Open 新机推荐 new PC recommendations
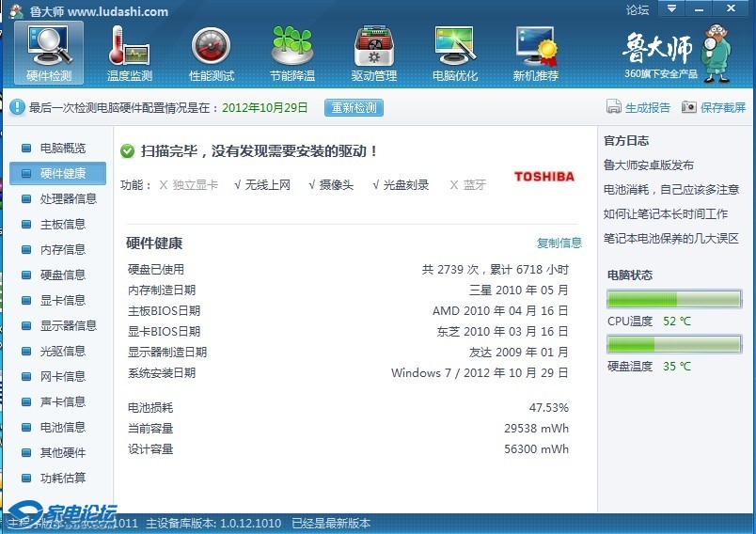Image resolution: width=756 pixels, height=534 pixels. (x=535, y=53)
